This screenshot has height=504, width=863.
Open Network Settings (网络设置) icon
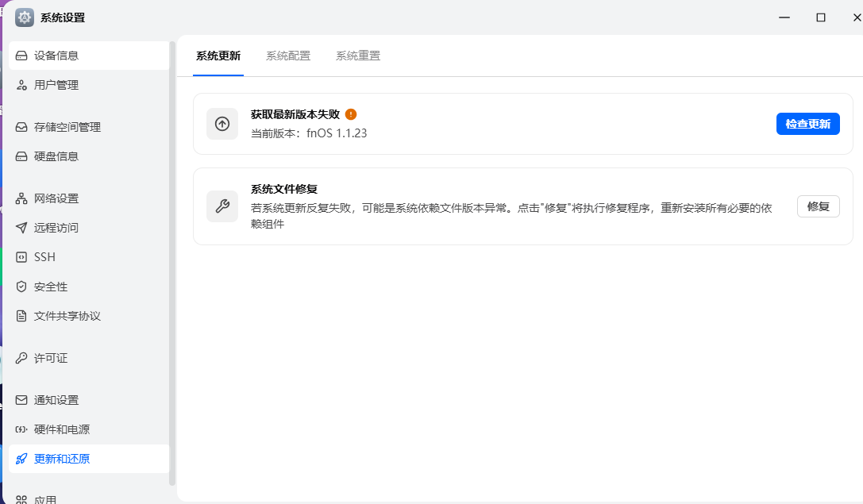pos(21,198)
